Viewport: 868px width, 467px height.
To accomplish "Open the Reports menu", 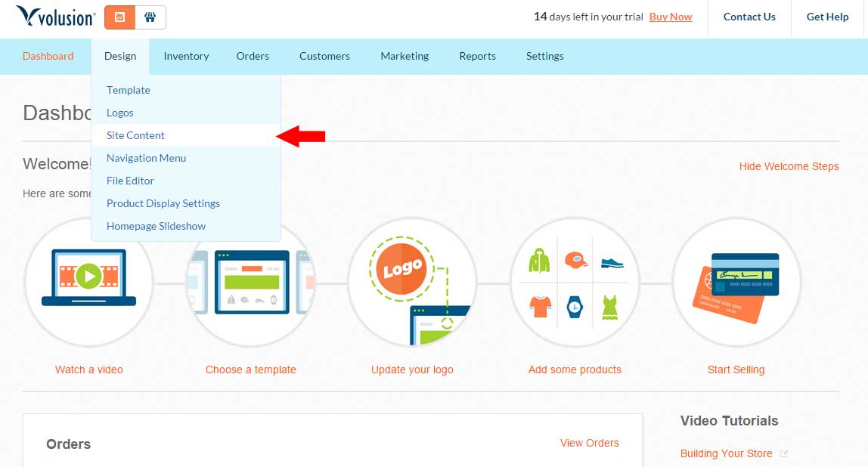I will pos(477,56).
